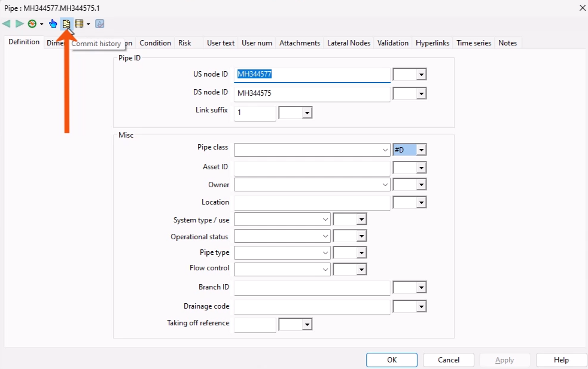
Task: Select the blue pointer selection tool
Action: coord(54,23)
